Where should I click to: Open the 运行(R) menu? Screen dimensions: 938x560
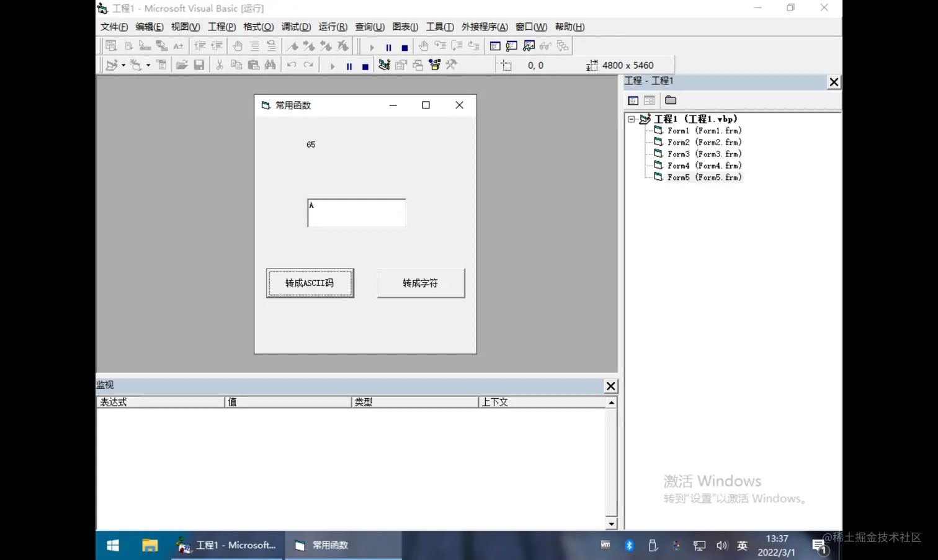[333, 27]
